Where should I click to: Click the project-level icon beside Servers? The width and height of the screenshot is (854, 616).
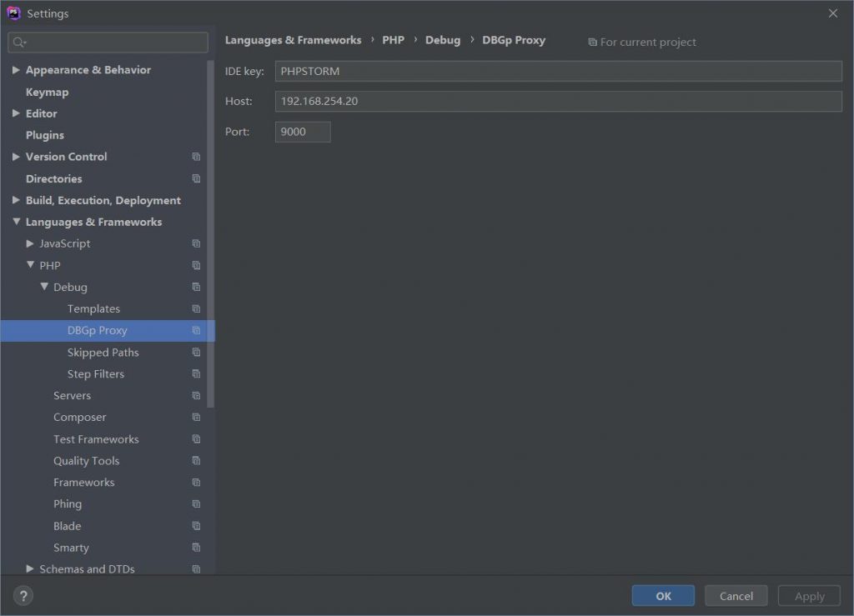tap(196, 396)
